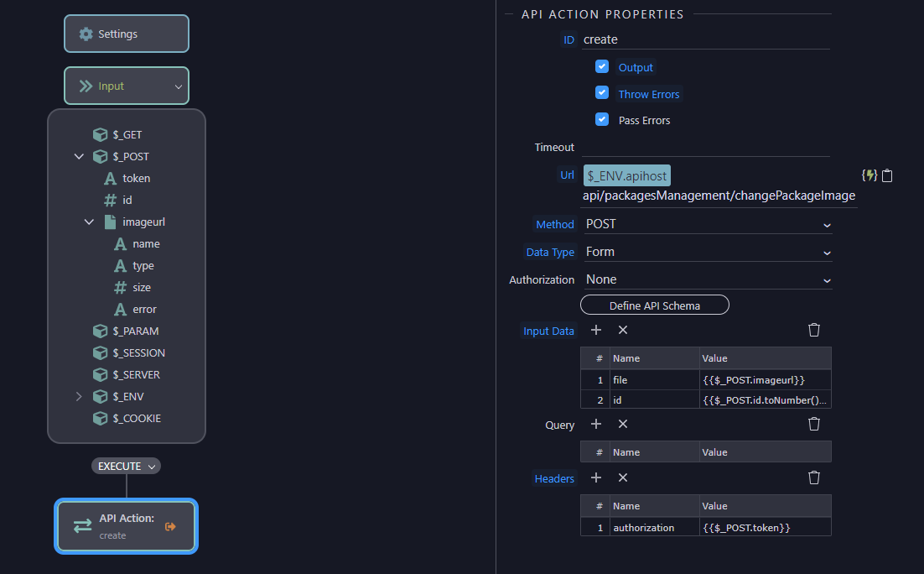The image size is (924, 574).
Task: Open the EXECUTE steps menu
Action: tap(126, 466)
